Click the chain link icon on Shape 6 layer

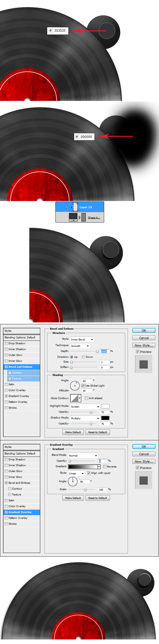click(x=79, y=217)
